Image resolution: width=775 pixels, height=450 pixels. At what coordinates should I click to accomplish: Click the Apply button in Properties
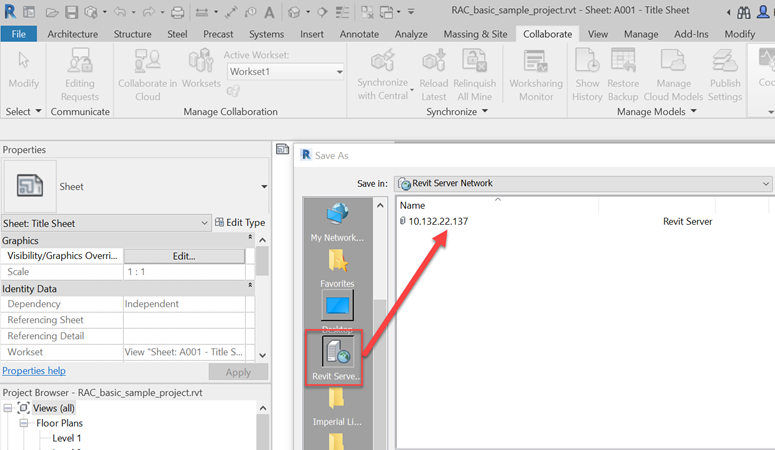(238, 372)
